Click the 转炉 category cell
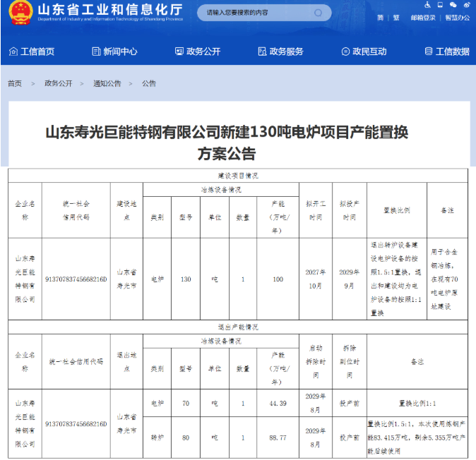 click(x=157, y=437)
